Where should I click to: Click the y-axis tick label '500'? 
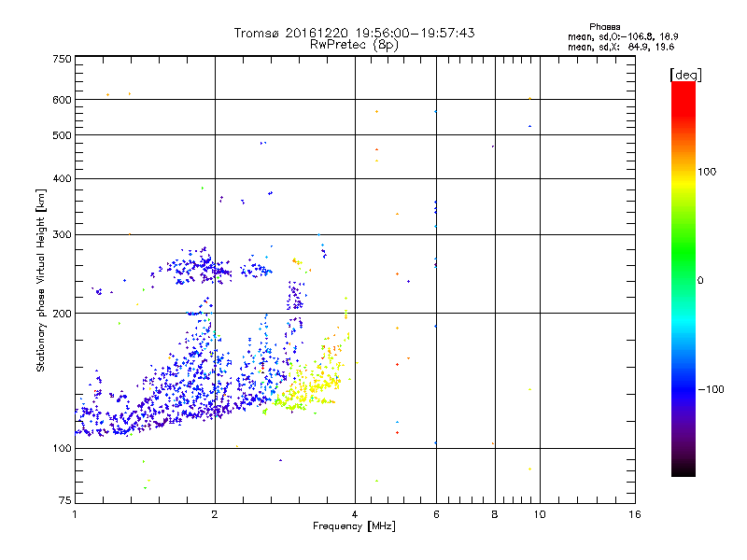point(62,135)
